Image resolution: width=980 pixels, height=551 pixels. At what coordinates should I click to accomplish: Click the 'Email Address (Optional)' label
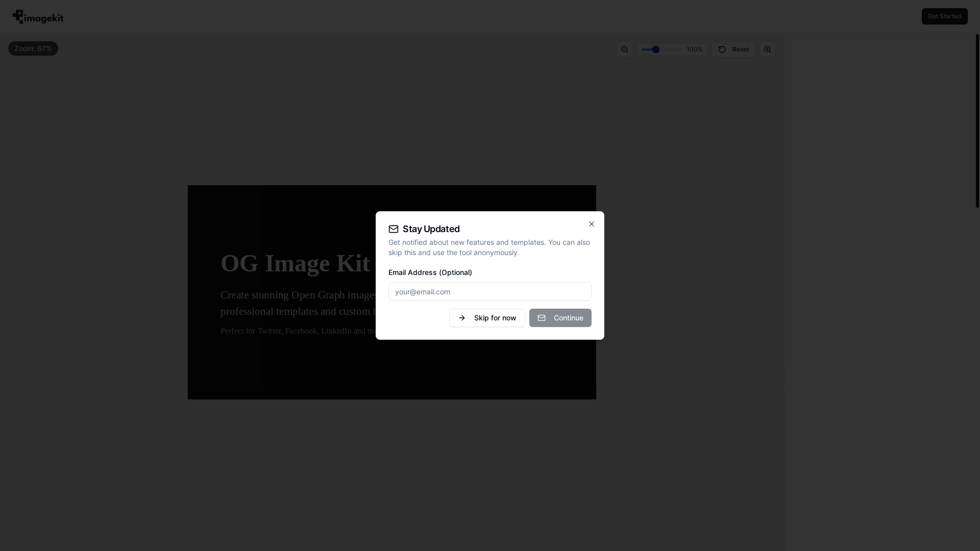pos(430,272)
